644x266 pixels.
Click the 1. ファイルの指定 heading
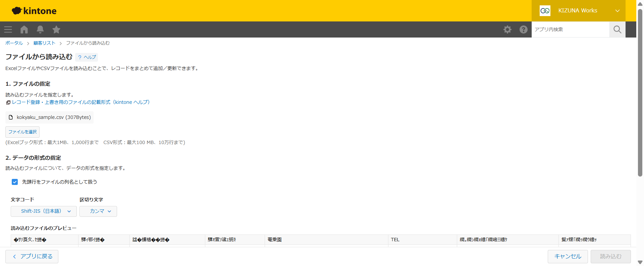coord(28,84)
